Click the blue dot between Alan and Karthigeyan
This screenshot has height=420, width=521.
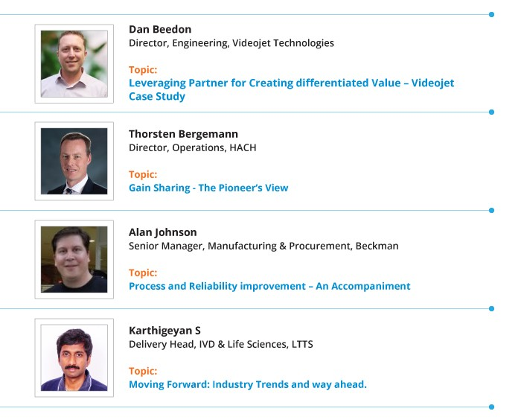(x=491, y=308)
